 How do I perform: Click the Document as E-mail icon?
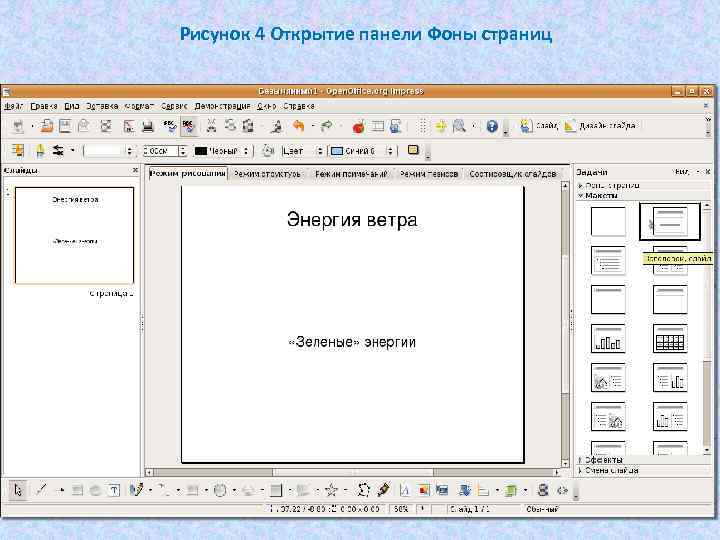click(84, 126)
